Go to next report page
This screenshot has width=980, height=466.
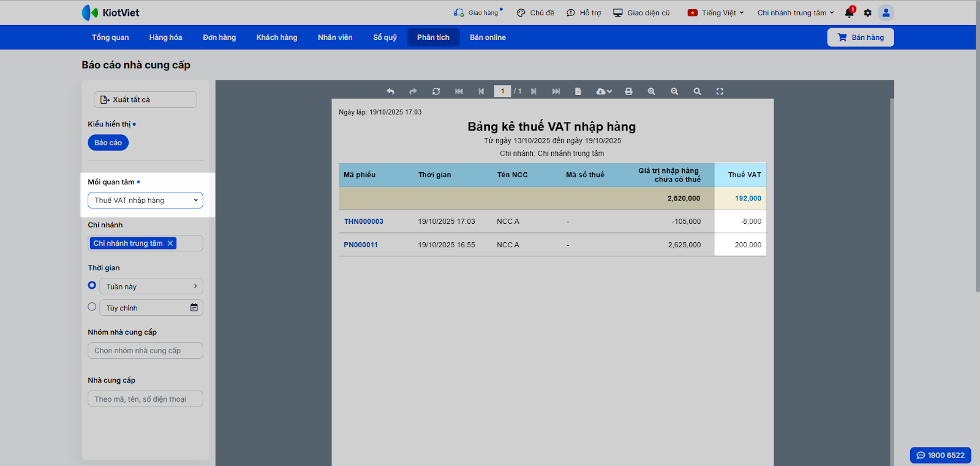click(x=533, y=91)
